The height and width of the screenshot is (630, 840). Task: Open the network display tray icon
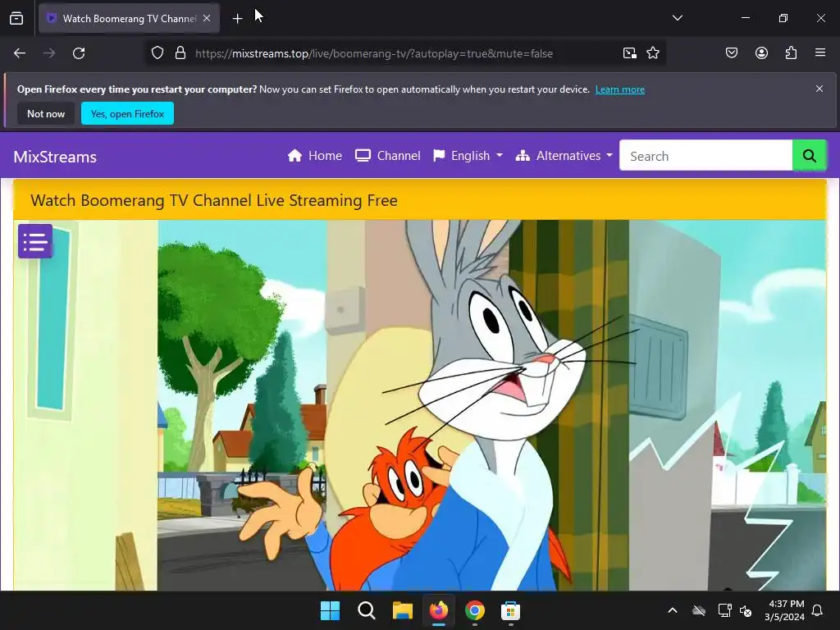coord(724,610)
